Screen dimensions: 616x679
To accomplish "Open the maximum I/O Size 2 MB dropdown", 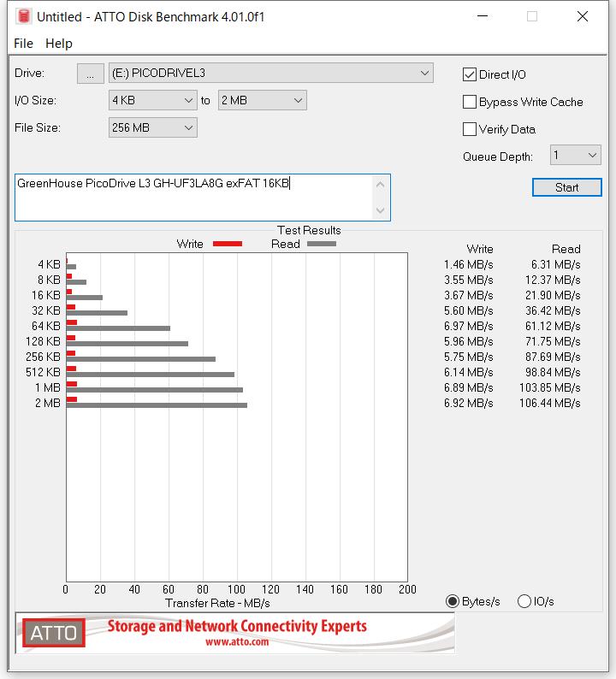I will 262,100.
